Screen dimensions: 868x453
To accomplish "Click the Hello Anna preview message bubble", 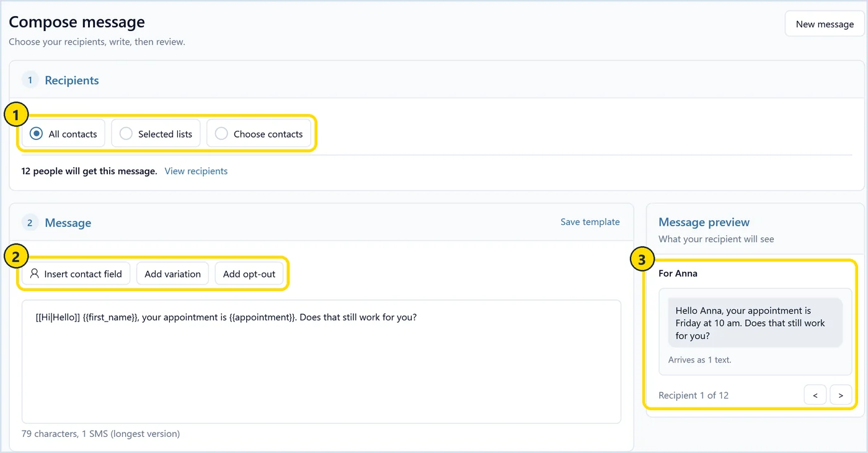I will coord(755,323).
